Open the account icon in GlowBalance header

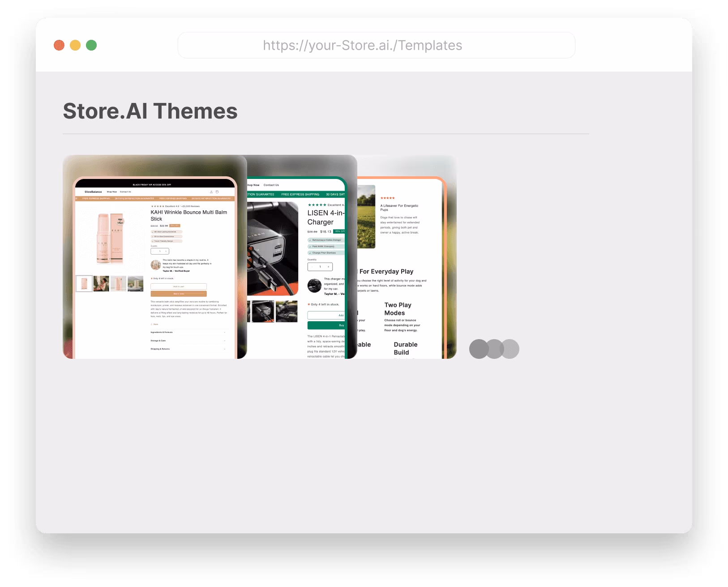[211, 192]
